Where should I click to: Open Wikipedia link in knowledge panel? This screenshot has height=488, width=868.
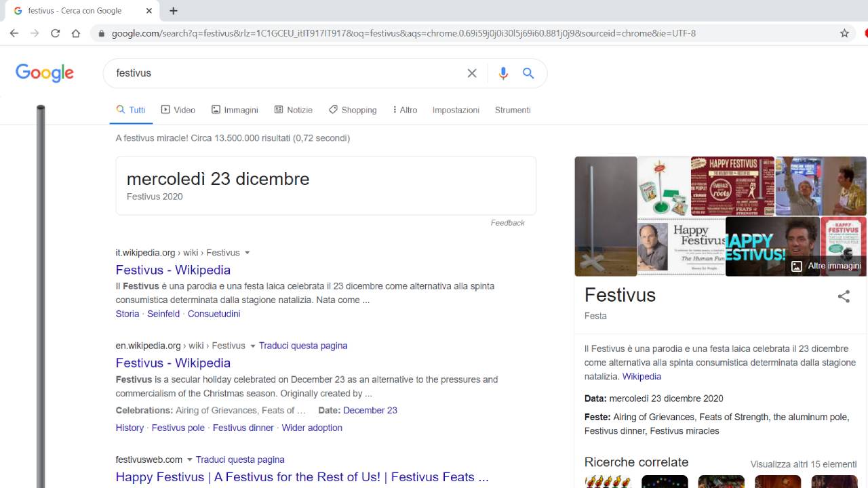[x=642, y=376]
